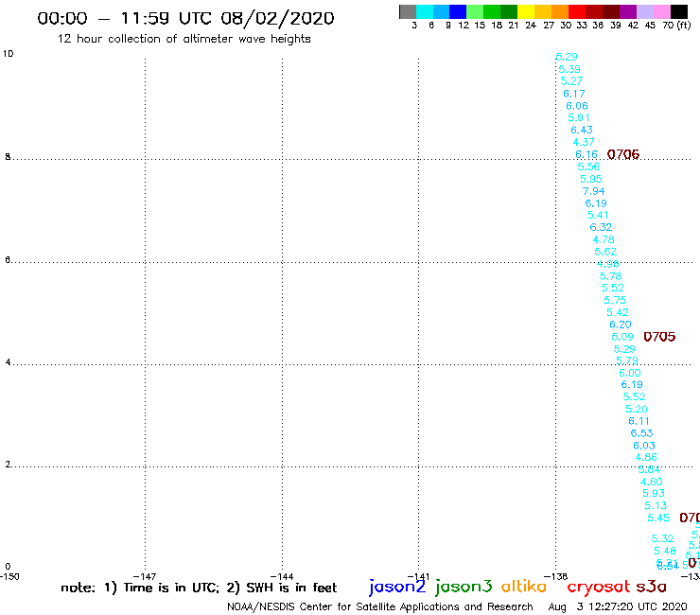The width and height of the screenshot is (700, 615).
Task: Click the 5.95 wave height reading
Action: click(x=591, y=179)
